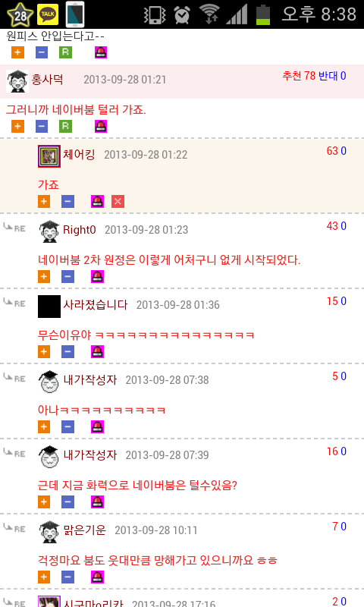Open 홍사덕's user profile name
This screenshot has width=364, height=607.
(47, 80)
